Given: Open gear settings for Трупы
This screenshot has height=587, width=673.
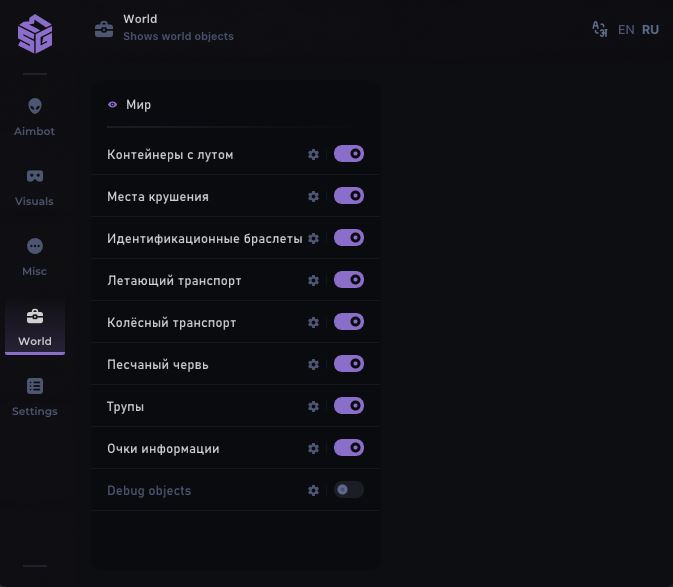Looking at the screenshot, I should [x=313, y=407].
